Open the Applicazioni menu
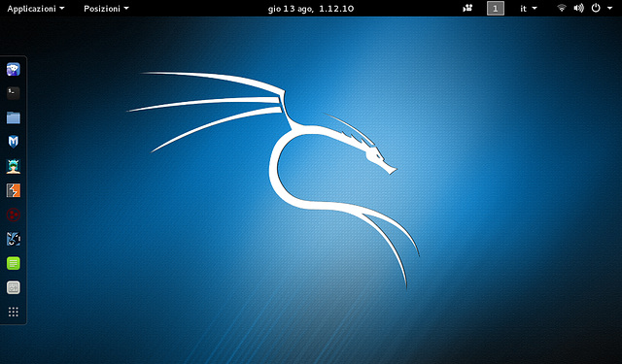This screenshot has width=622, height=364. (36, 9)
